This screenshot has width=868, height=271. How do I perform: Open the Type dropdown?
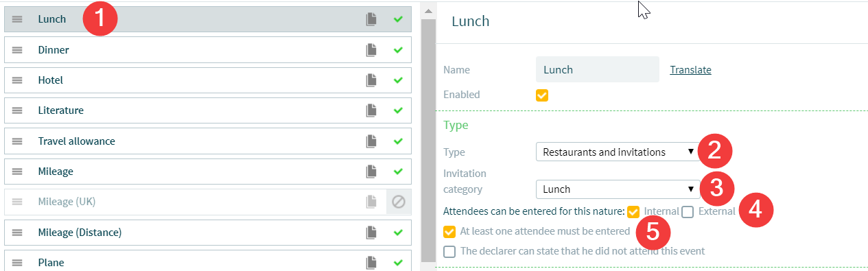pyautogui.click(x=618, y=152)
